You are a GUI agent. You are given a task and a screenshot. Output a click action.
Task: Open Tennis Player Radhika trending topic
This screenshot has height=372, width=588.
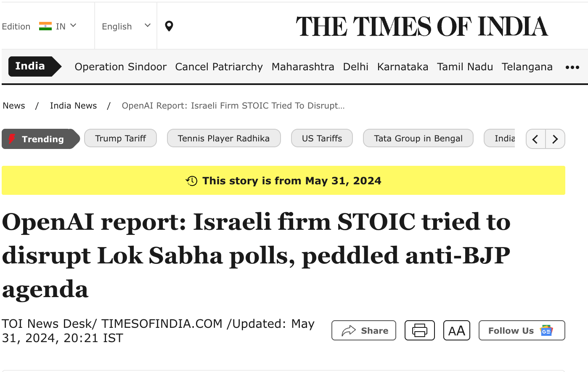[224, 138]
